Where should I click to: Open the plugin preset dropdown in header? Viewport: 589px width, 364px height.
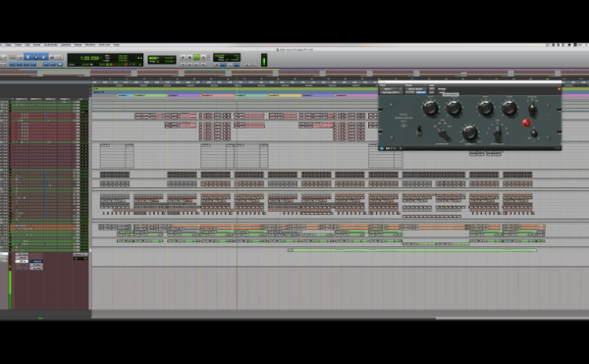tap(415, 89)
